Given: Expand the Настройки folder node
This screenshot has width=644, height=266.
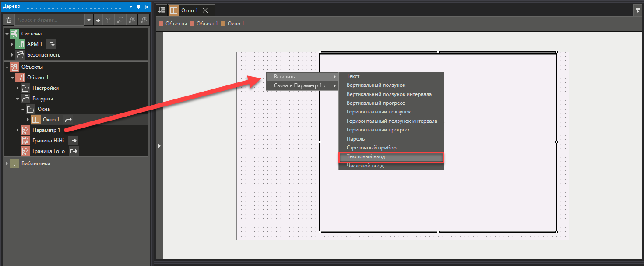Looking at the screenshot, I should [x=18, y=88].
